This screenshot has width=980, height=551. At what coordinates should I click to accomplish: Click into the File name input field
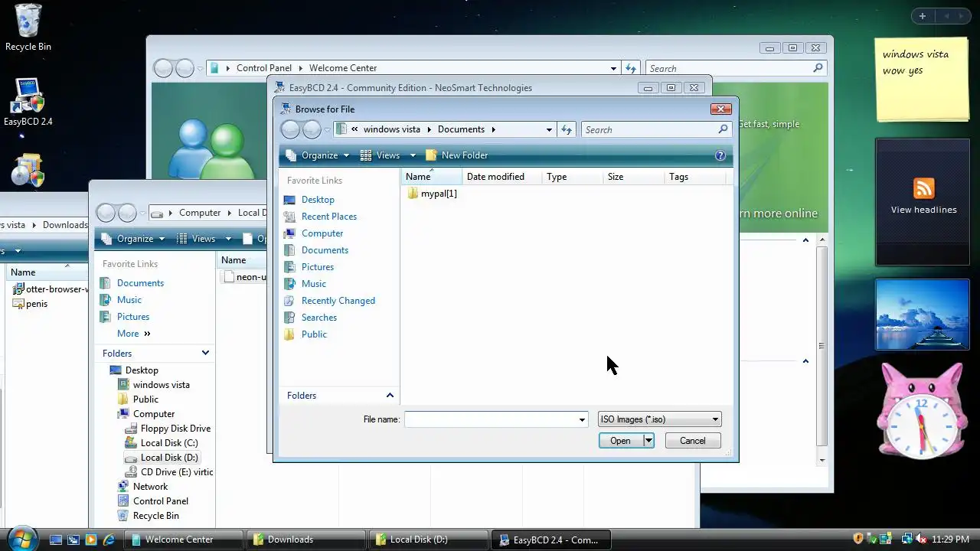point(491,419)
